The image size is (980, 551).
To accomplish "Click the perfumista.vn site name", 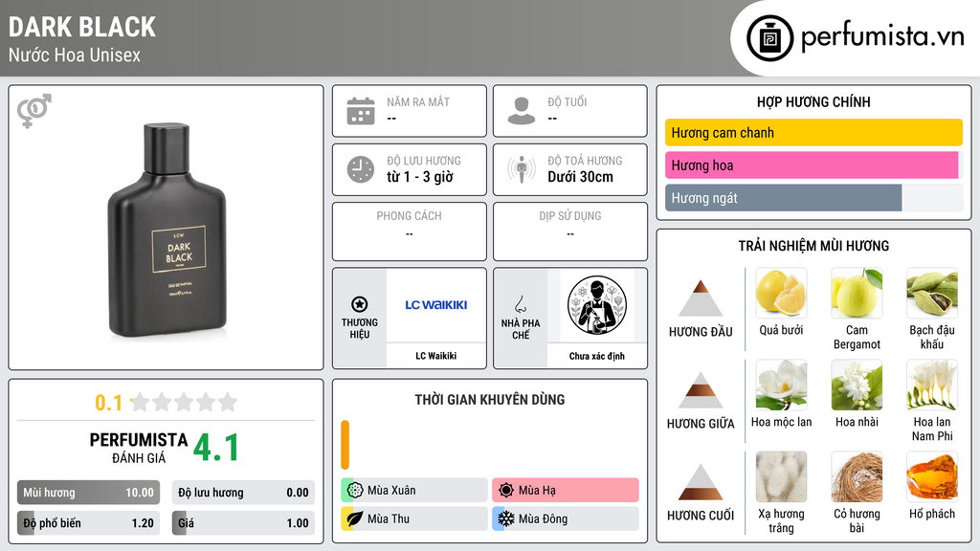I will (x=882, y=37).
